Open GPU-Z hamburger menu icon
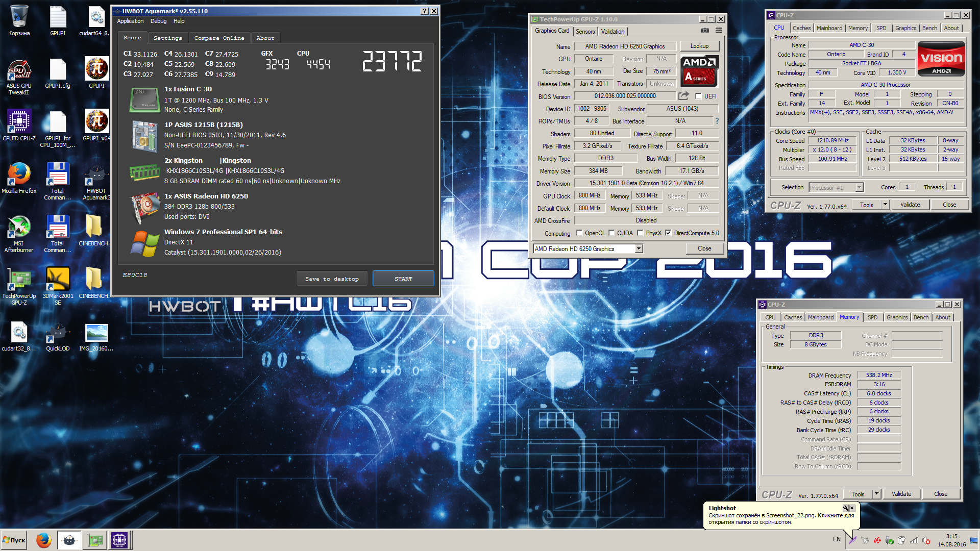The height and width of the screenshot is (551, 980). click(719, 31)
